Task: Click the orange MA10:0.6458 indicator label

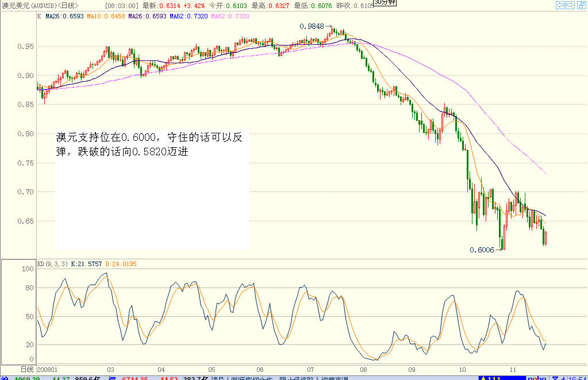Action: point(106,16)
